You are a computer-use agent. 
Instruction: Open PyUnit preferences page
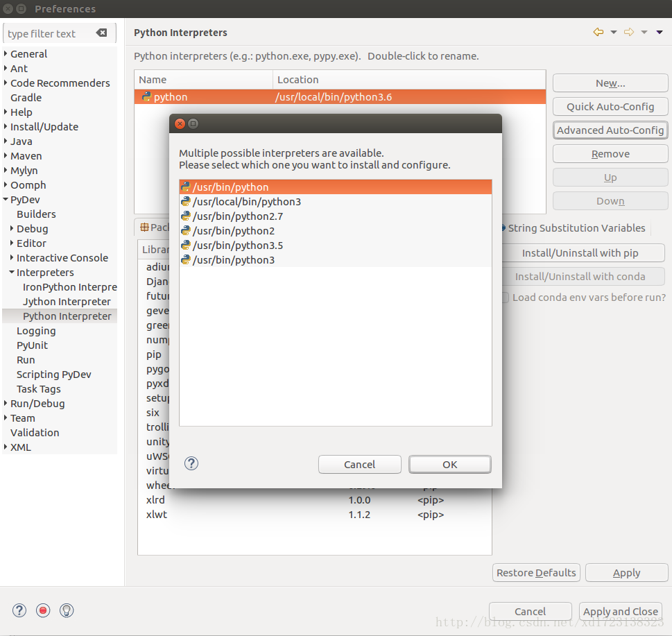click(x=32, y=345)
